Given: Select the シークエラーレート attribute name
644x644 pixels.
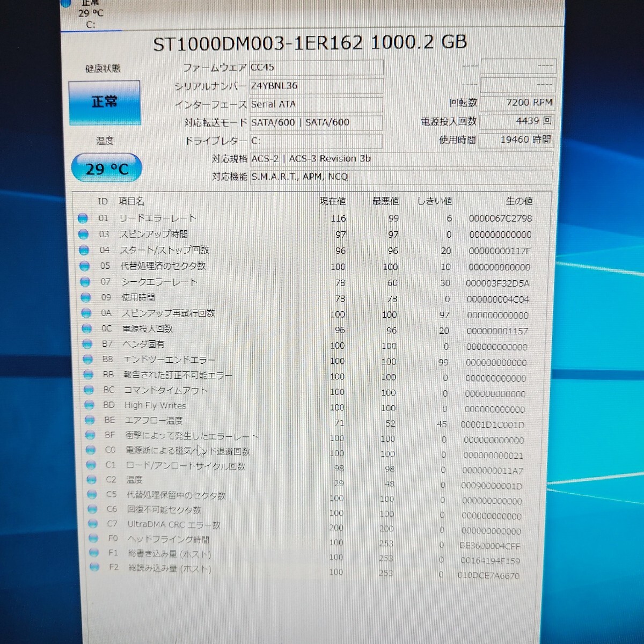Looking at the screenshot, I should pos(159,282).
